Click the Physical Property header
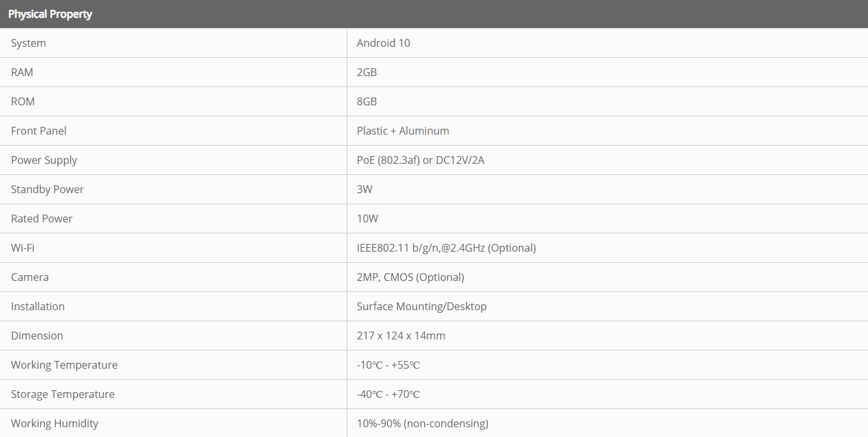 coord(50,14)
